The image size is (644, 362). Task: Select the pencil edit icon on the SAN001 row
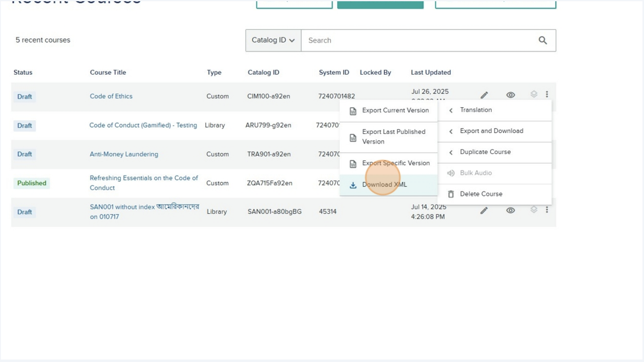click(x=484, y=211)
